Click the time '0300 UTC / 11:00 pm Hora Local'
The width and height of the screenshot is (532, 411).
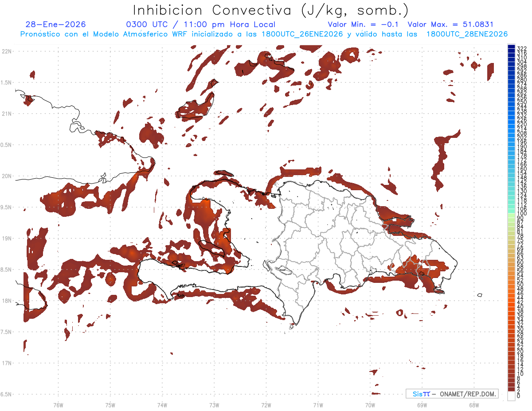tap(201, 24)
